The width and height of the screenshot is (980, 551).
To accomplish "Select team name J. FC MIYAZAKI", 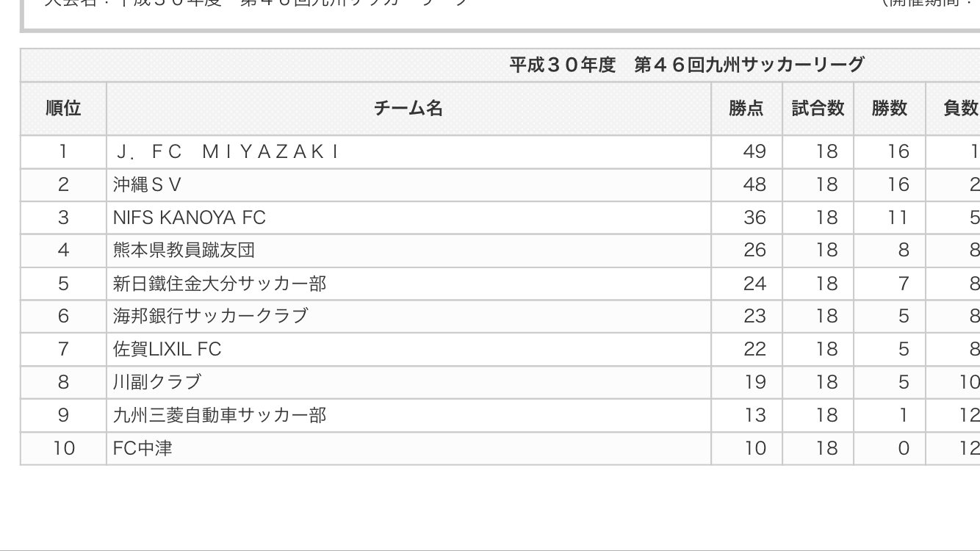I will click(x=226, y=152).
